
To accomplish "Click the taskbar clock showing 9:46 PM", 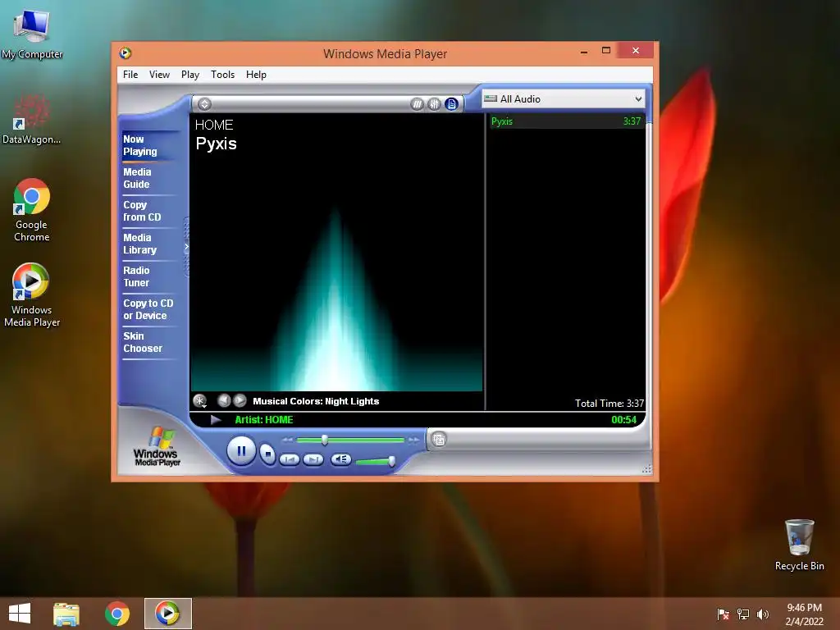I will 804,614.
